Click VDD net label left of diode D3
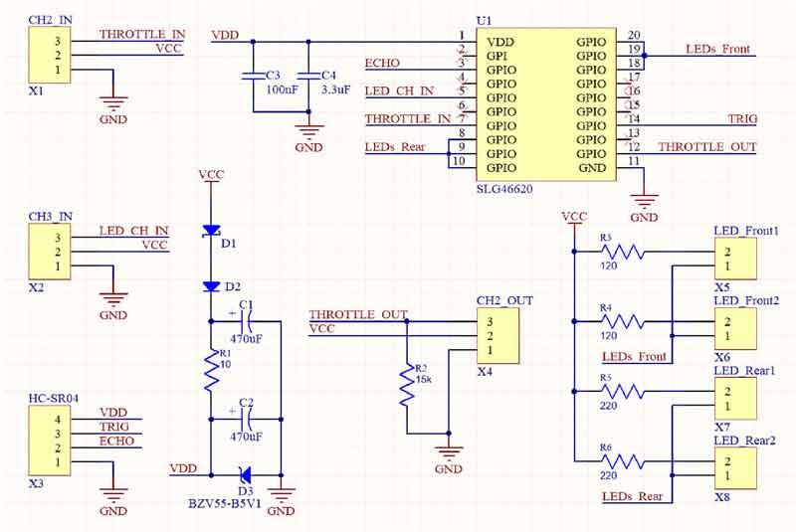Viewport: 796px width, 532px height. point(183,468)
